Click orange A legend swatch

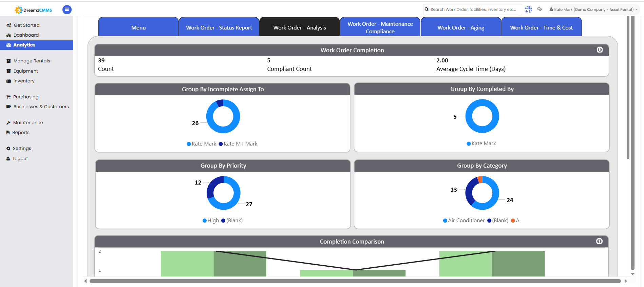coord(513,221)
